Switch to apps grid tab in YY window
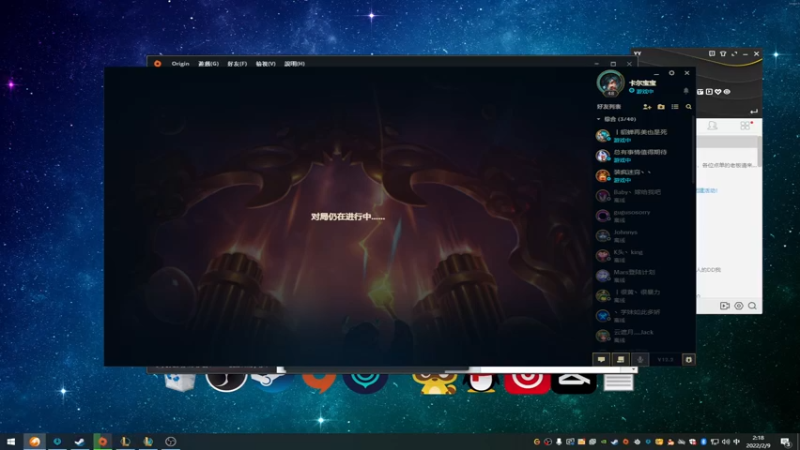This screenshot has width=800, height=450. point(745,126)
